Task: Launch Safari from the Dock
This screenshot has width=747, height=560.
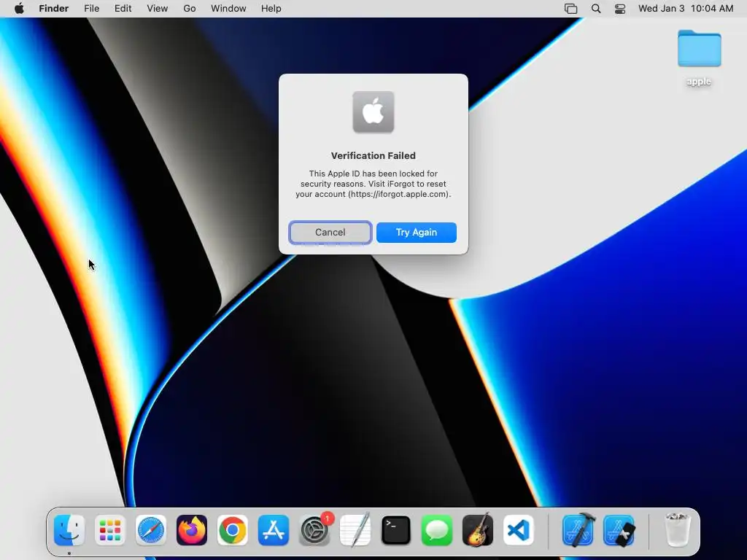Action: click(x=151, y=530)
